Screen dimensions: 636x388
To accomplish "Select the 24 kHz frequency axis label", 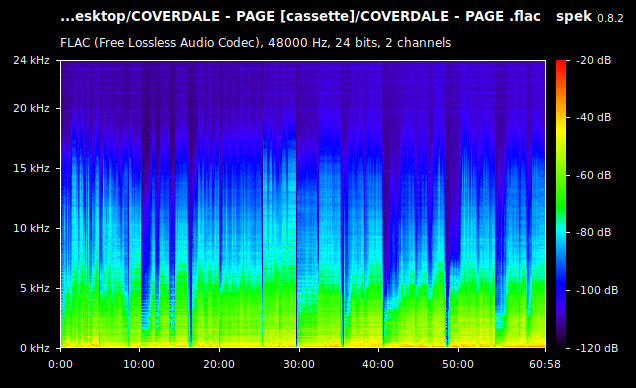I will 31,60.
